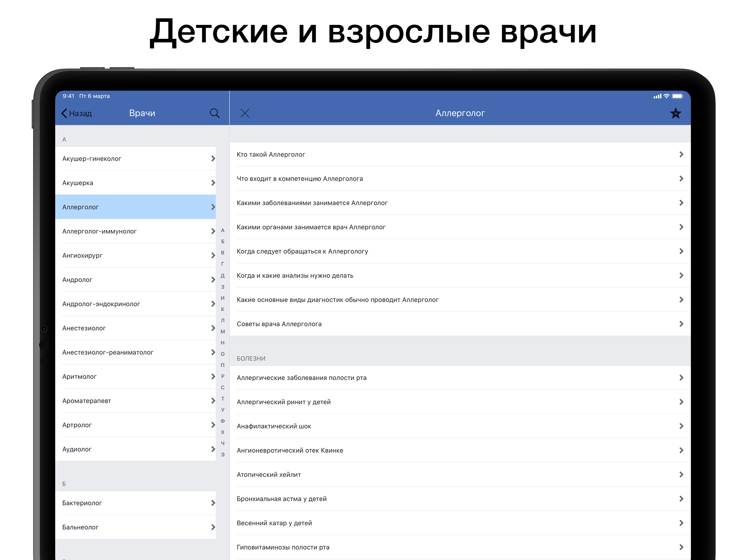This screenshot has height=560, width=747.
Task: Tap the cellular signal bars icon
Action: click(x=657, y=96)
